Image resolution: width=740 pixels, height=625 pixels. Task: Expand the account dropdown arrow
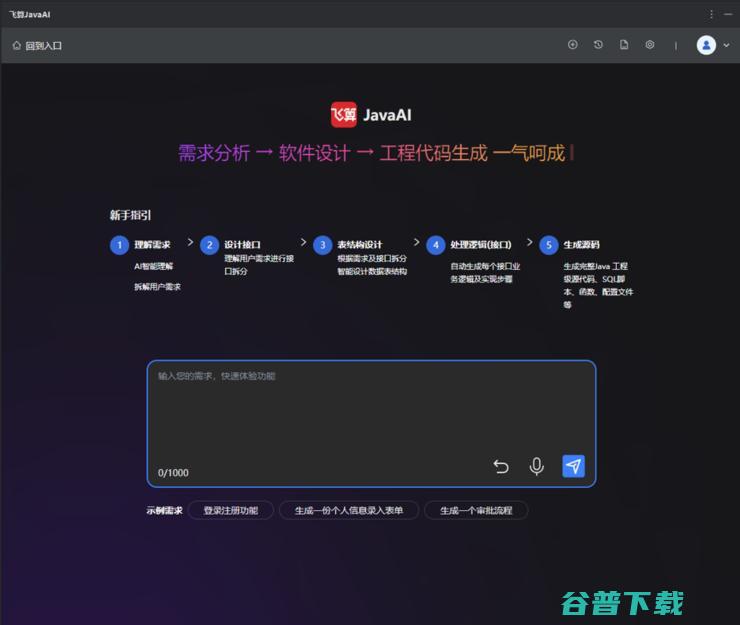(x=726, y=45)
